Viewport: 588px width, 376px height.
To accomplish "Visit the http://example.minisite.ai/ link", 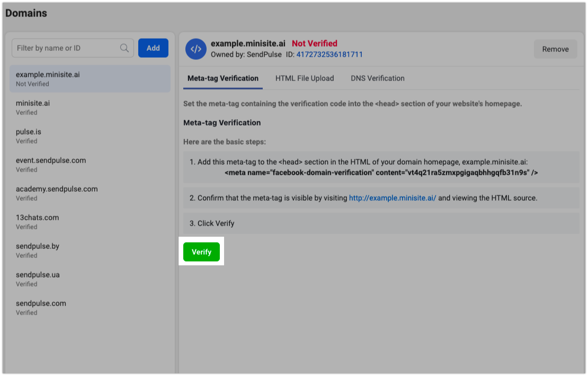I will tap(392, 198).
